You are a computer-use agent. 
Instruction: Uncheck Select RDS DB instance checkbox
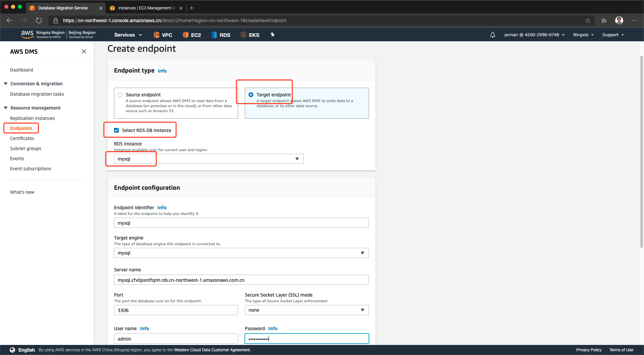[116, 130]
